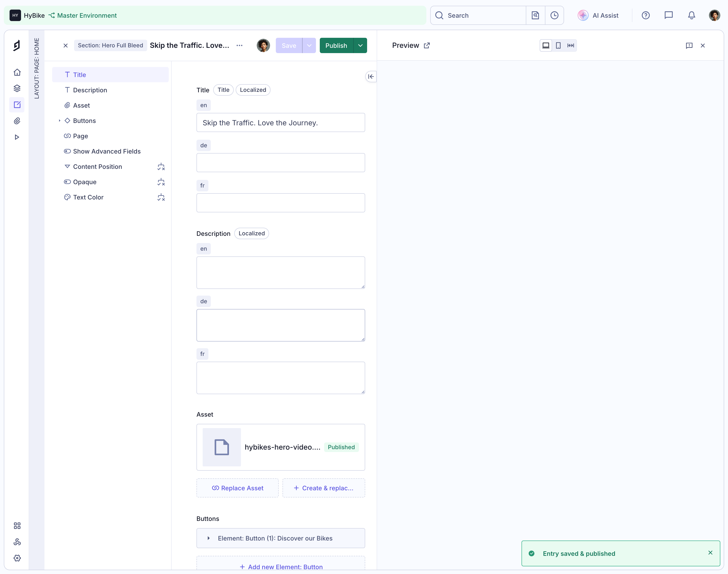Screen dimensions: 728x574
Task: Open the Content editing icon in sidebar
Action: [x=17, y=105]
